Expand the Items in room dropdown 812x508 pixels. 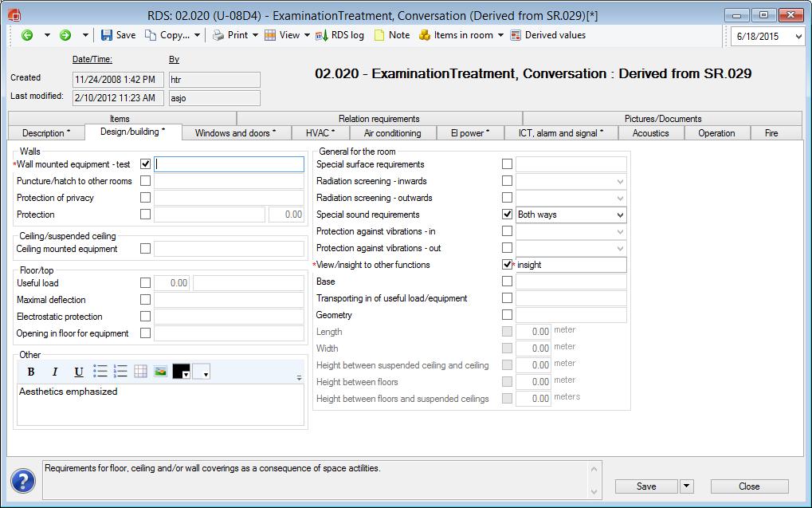[500, 35]
